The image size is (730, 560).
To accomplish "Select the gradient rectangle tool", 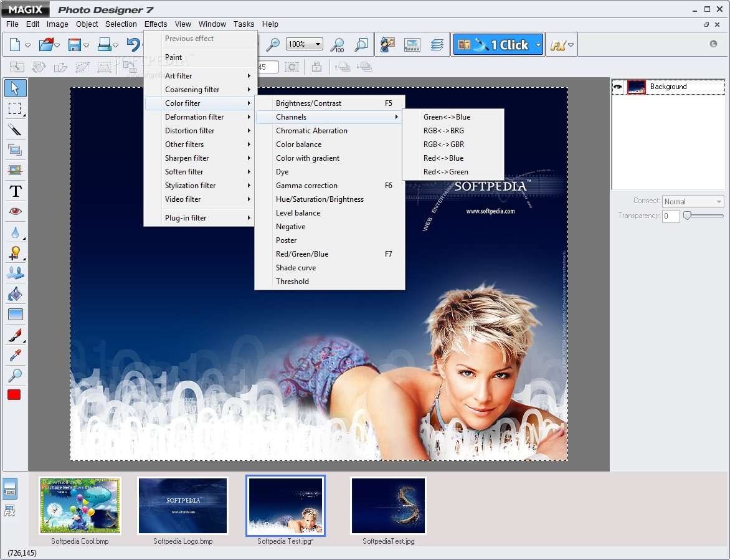I will tap(15, 314).
